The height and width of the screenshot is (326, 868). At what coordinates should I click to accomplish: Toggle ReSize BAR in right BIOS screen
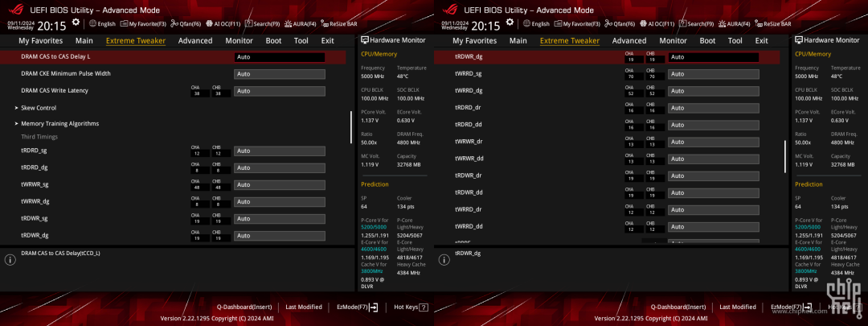point(773,24)
